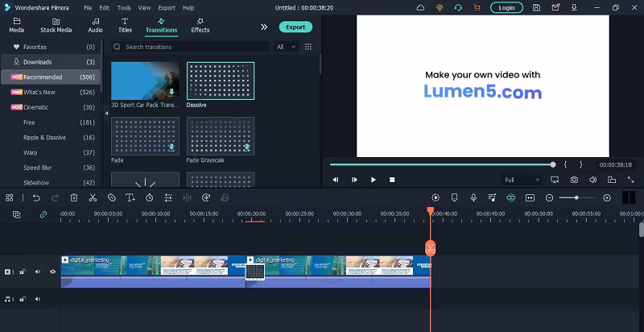The height and width of the screenshot is (332, 644).
Task: Expand more tabs with double chevron
Action: point(264,27)
